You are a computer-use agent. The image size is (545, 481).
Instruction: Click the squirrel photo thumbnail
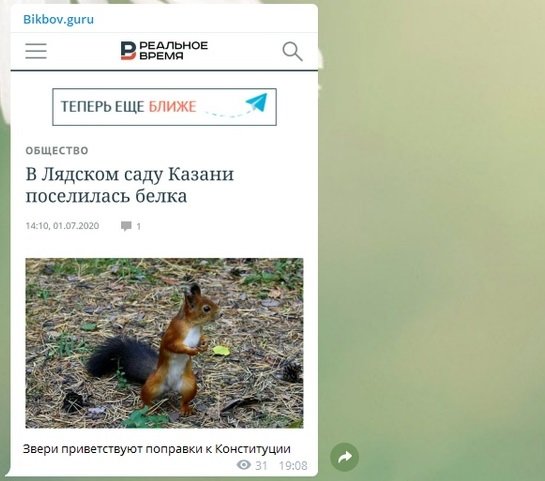point(164,343)
